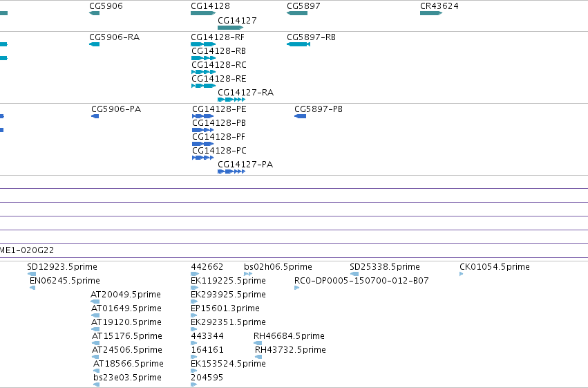Click the CG14127-PA label text

point(245,165)
